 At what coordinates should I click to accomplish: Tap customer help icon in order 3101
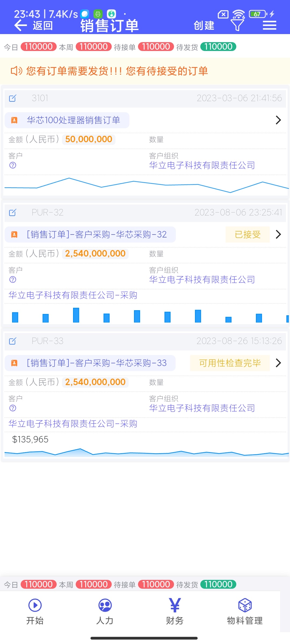[x=13, y=165]
